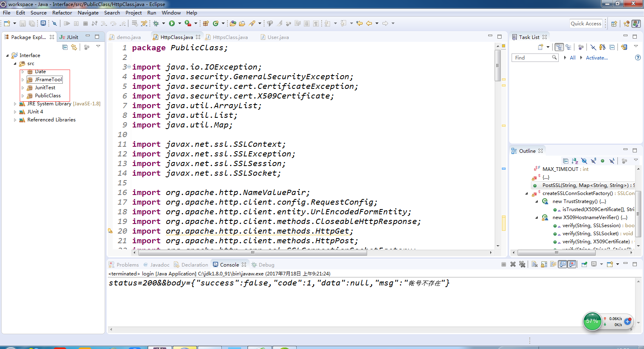Open the Project menu
644x349 pixels.
(x=133, y=13)
